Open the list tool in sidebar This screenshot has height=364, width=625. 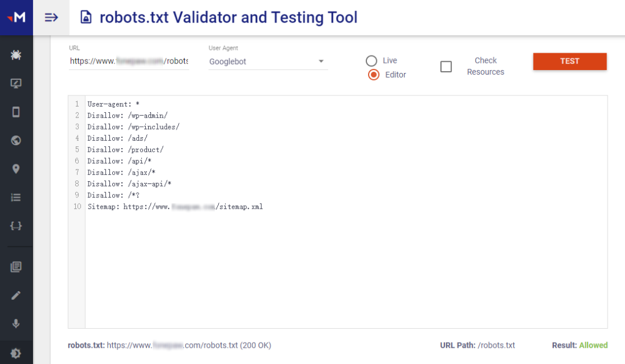tap(16, 197)
